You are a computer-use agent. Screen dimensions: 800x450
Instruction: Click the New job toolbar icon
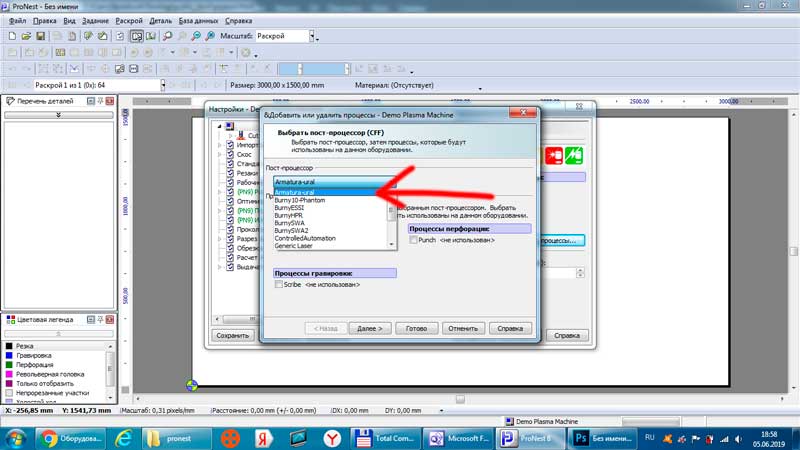pyautogui.click(x=12, y=36)
